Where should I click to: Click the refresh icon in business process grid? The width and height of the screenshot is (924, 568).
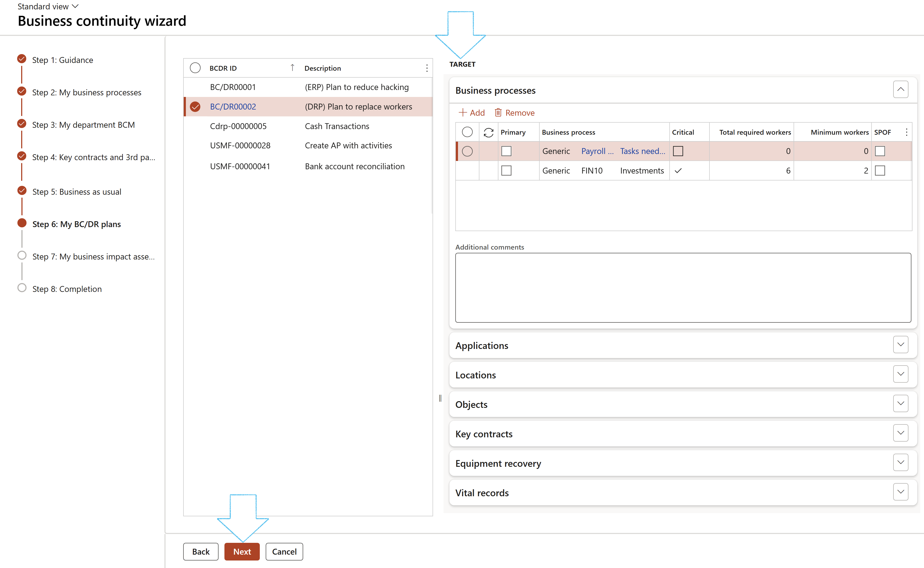(x=488, y=132)
